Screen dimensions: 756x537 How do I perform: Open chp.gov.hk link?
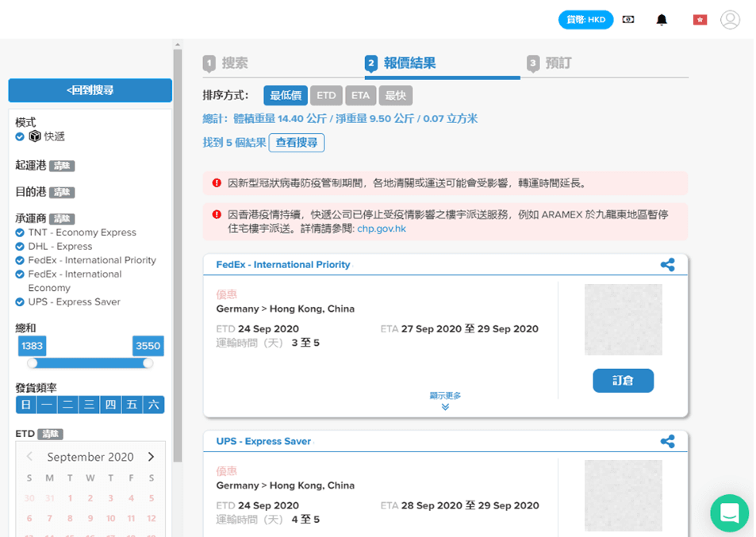point(382,229)
